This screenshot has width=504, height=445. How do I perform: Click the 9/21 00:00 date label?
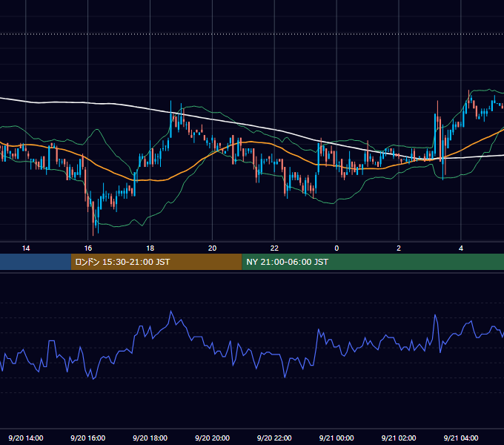coord(336,438)
